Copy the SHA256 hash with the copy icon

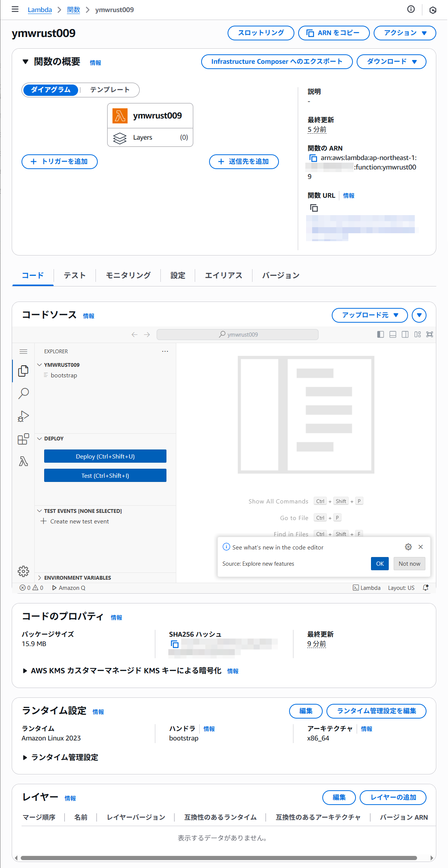[175, 644]
